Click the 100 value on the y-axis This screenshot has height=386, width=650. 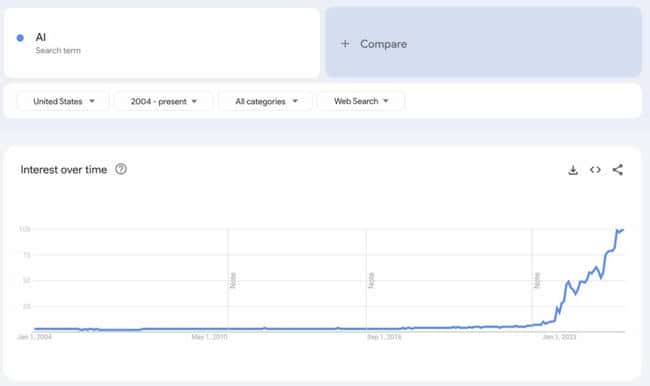coord(24,229)
